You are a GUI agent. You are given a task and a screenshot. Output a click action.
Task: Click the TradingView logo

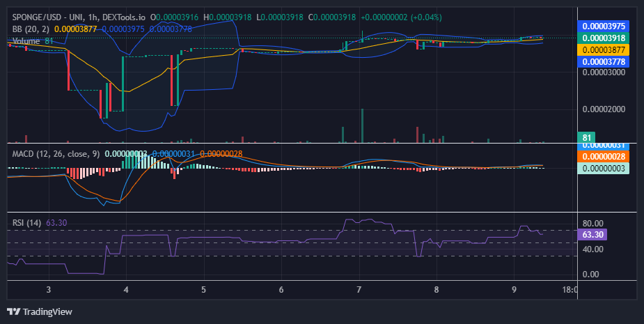tap(40, 311)
